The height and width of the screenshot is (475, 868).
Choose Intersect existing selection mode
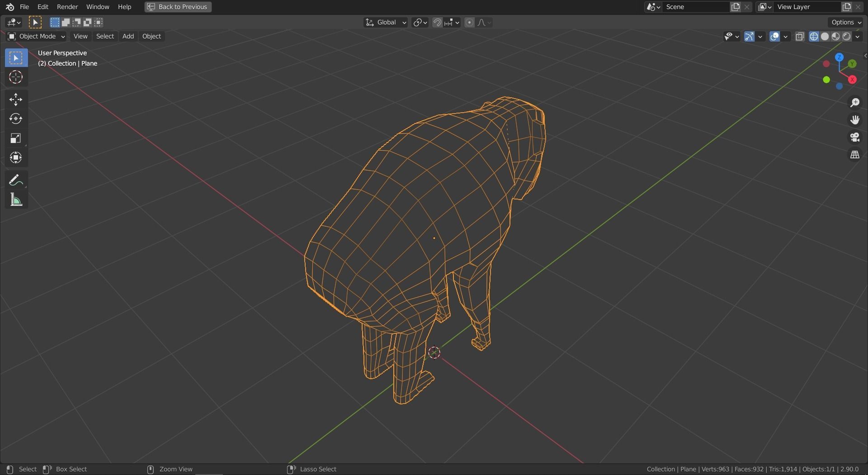(98, 22)
